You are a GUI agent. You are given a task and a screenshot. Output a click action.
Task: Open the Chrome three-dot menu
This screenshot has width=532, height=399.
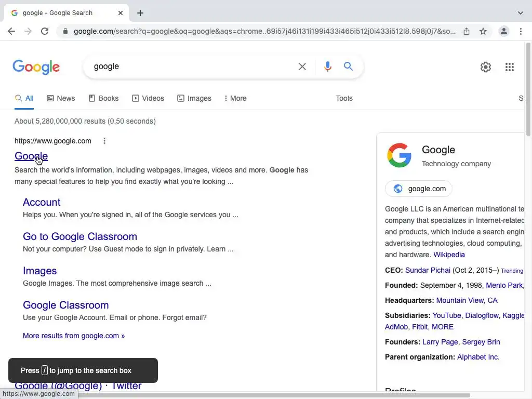pyautogui.click(x=521, y=31)
